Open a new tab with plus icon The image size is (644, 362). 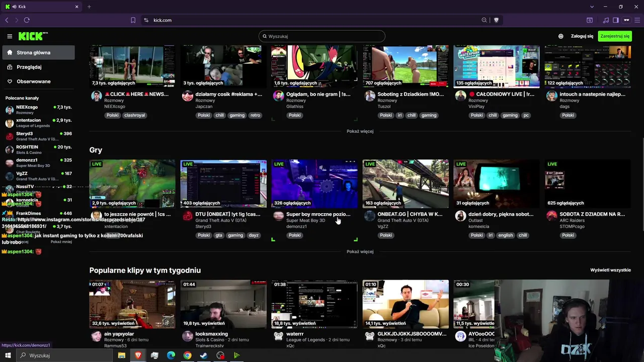[x=89, y=7]
